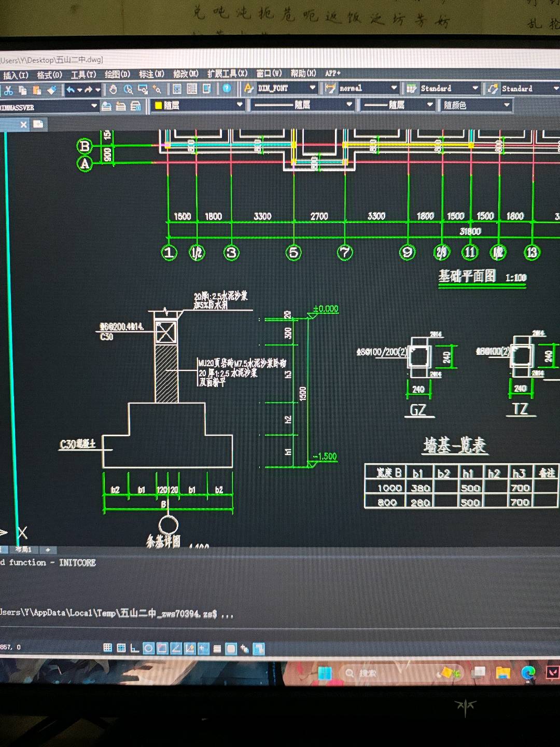Toggle Grid display in status bar
Screen dimensions: 560x747
click(x=121, y=647)
